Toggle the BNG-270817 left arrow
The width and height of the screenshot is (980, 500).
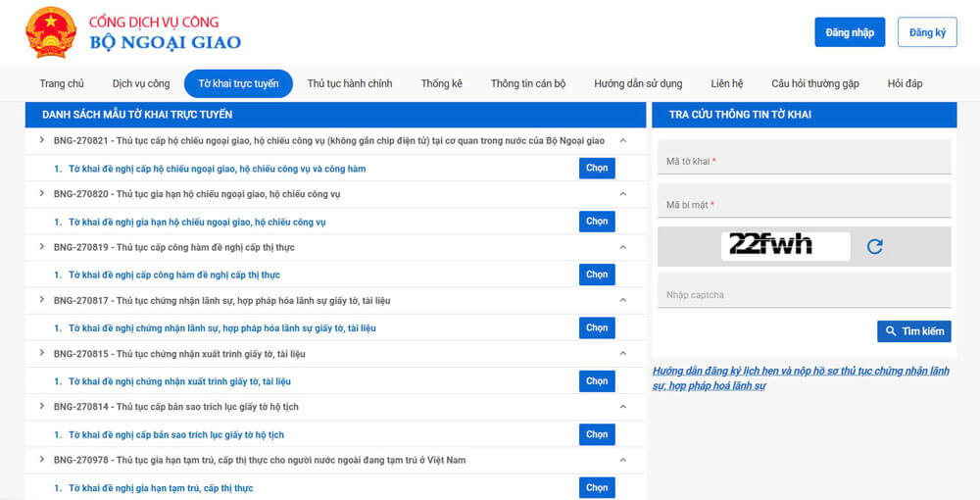coord(41,300)
